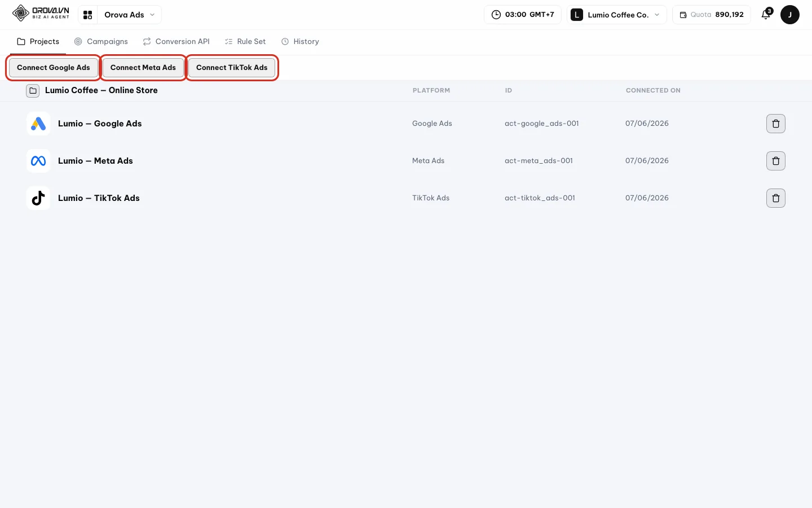The width and height of the screenshot is (812, 508).
Task: Select the Lumio – Meta Ads row name
Action: tap(95, 161)
